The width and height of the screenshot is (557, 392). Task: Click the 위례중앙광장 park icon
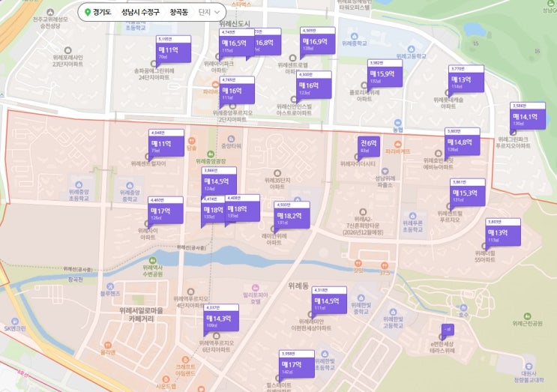coord(211,154)
